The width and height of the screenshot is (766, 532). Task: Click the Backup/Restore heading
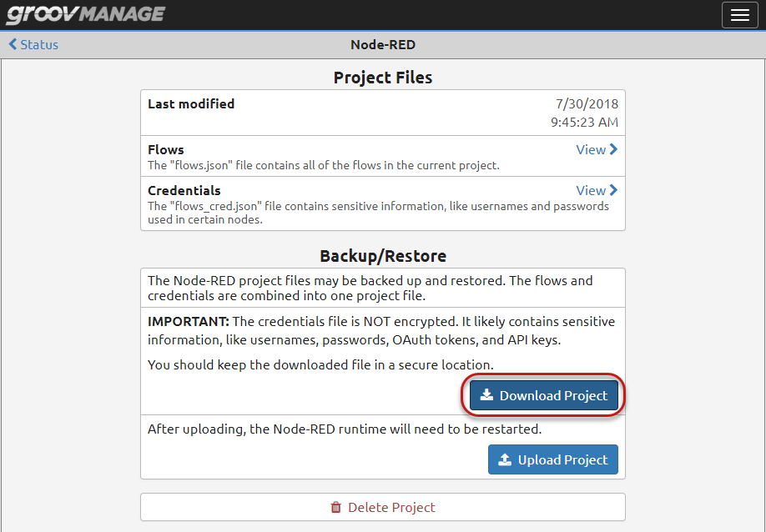[383, 256]
